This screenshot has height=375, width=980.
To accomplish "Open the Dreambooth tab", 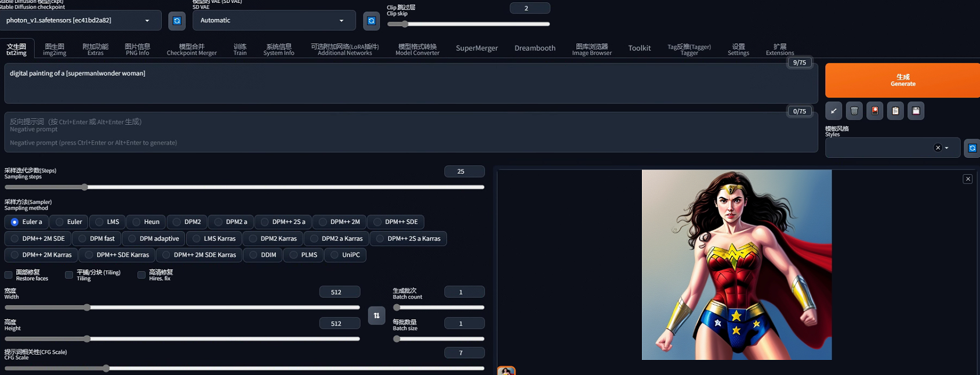I will 535,48.
